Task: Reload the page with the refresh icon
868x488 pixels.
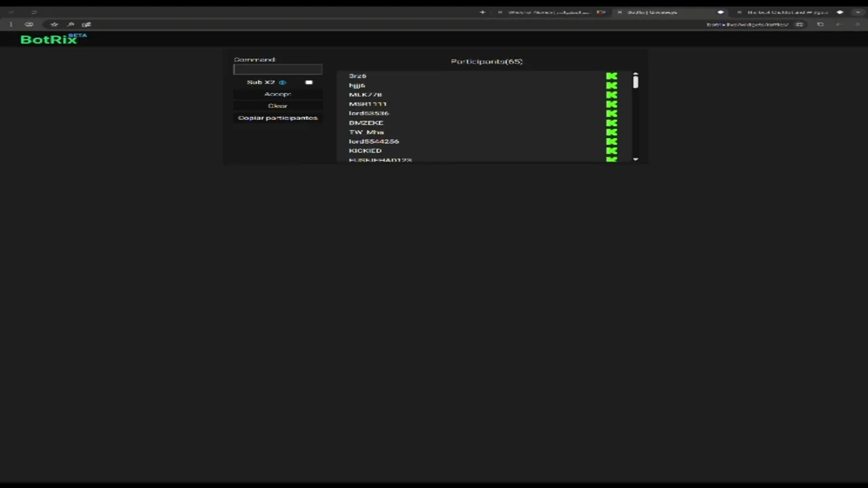Action: point(821,24)
